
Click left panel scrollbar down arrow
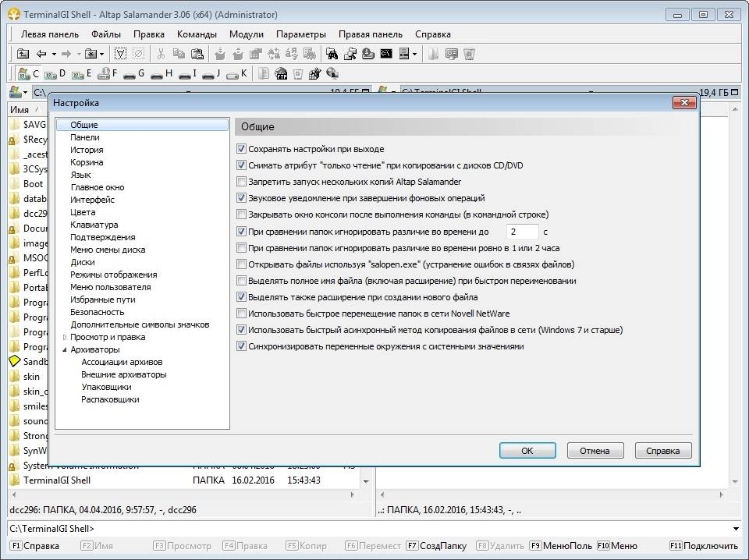point(367,481)
